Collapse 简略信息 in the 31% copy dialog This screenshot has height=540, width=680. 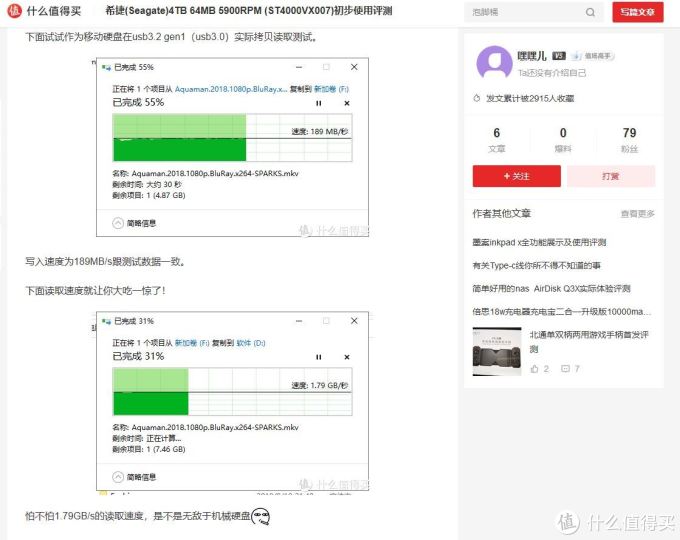[134, 477]
